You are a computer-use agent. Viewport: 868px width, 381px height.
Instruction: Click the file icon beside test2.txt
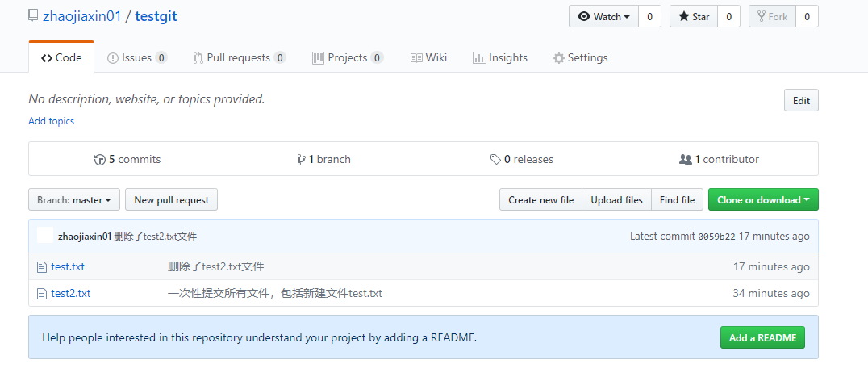(x=41, y=294)
